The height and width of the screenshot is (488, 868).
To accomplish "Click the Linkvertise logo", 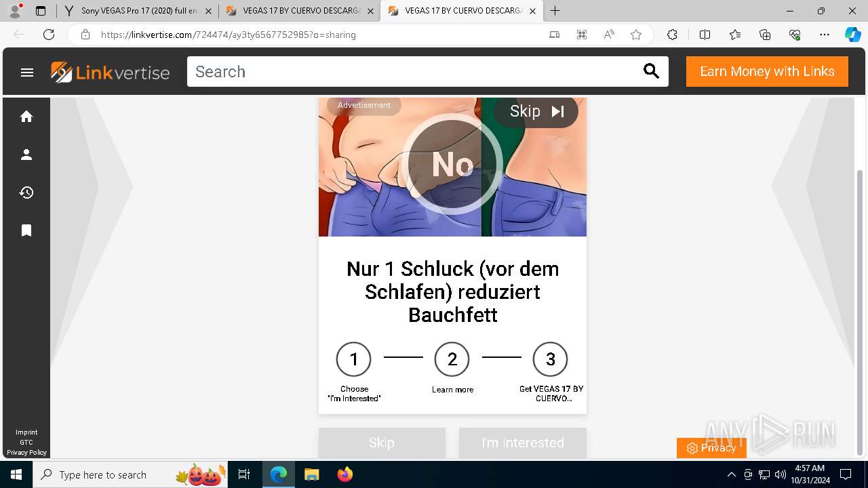I will pyautogui.click(x=110, y=72).
